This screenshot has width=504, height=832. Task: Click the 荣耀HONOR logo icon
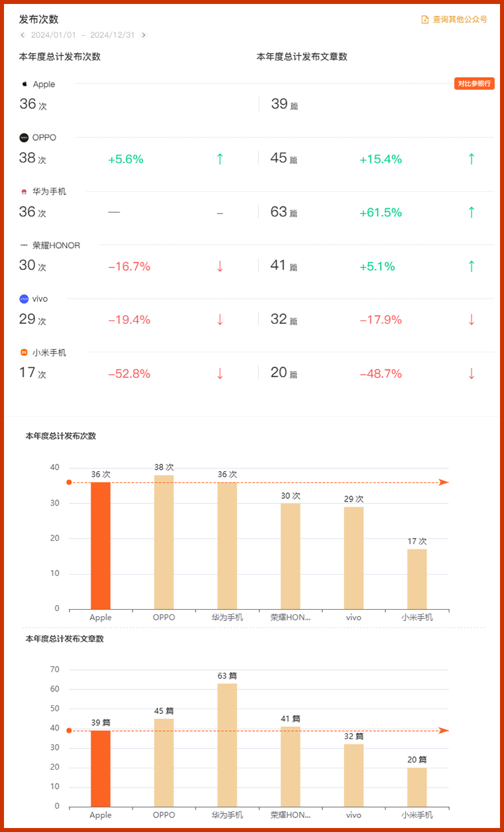coord(24,245)
